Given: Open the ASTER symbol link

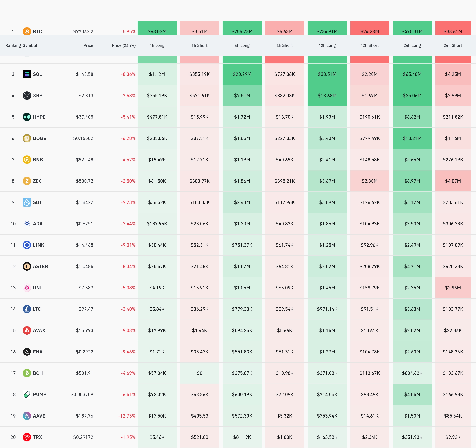Looking at the screenshot, I should 40,266.
